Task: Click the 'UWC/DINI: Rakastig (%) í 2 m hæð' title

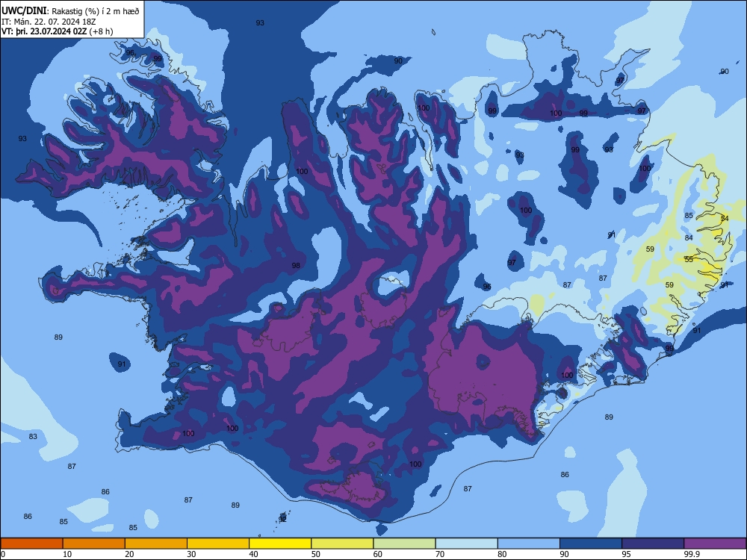Action: coord(70,11)
